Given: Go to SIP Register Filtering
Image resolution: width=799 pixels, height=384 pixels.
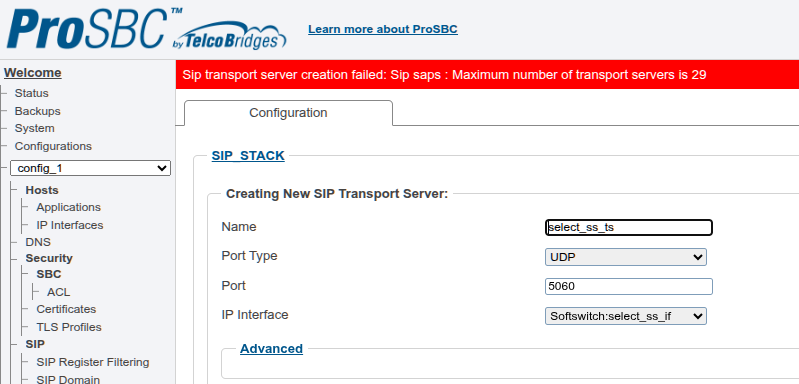Looking at the screenshot, I should click(93, 362).
